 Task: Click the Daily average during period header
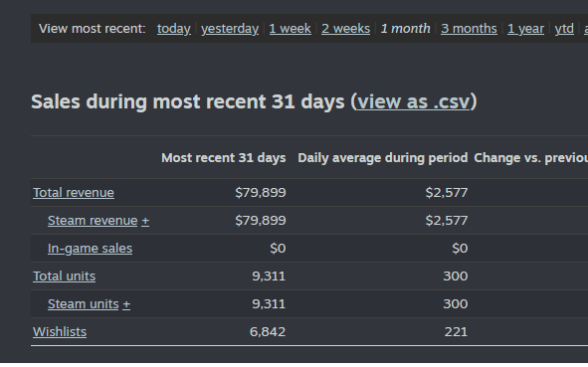[382, 158]
